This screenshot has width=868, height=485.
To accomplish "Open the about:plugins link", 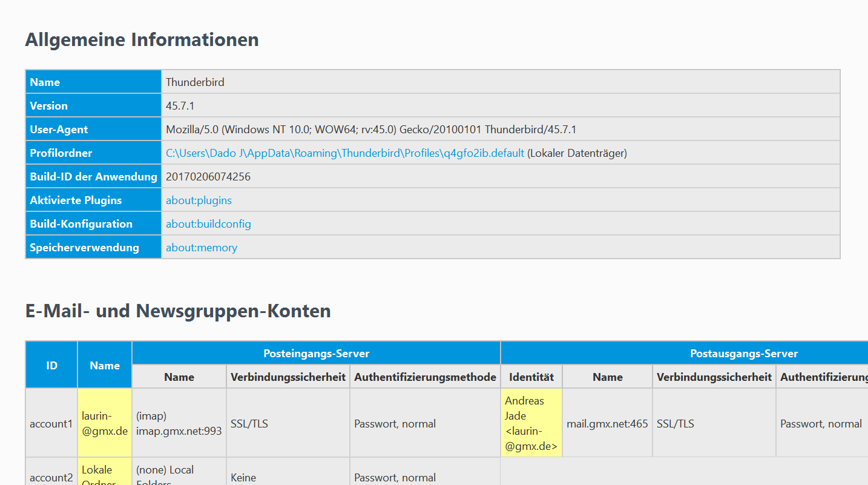I will click(199, 200).
